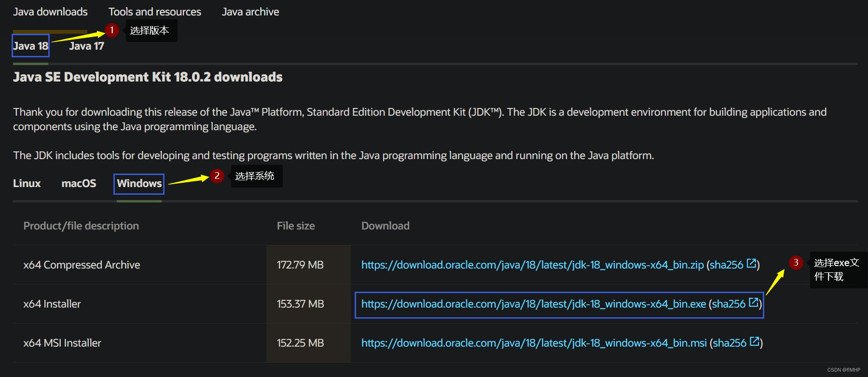Download the jdk-18 windows x64 zip link

point(532,265)
